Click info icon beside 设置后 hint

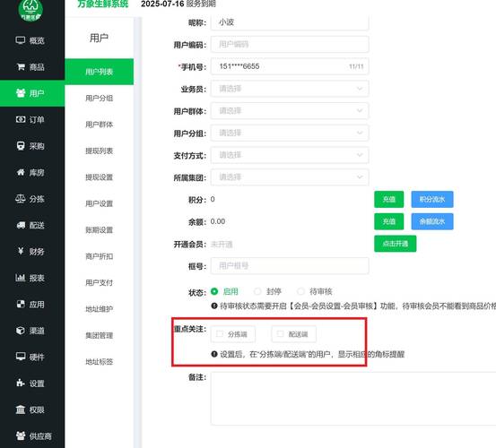click(x=214, y=354)
